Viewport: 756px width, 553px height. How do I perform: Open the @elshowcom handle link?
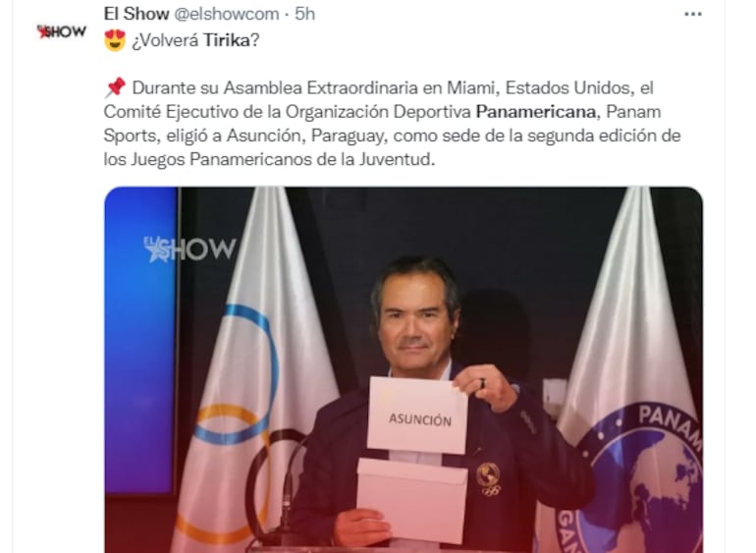click(x=226, y=14)
